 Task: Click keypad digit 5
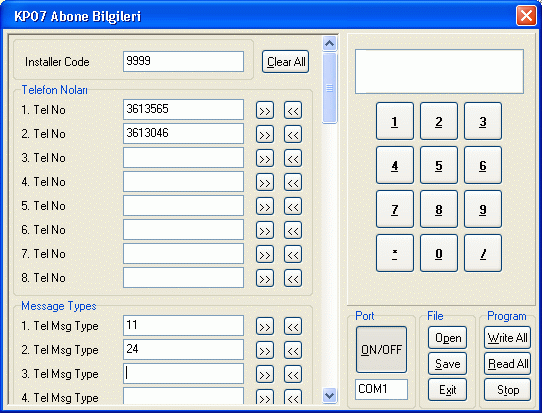point(439,165)
